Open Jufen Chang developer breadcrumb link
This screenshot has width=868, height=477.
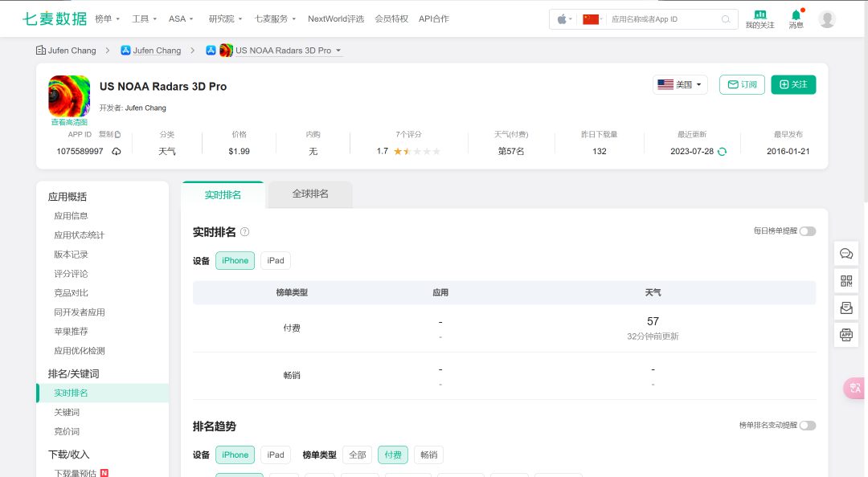[157, 51]
